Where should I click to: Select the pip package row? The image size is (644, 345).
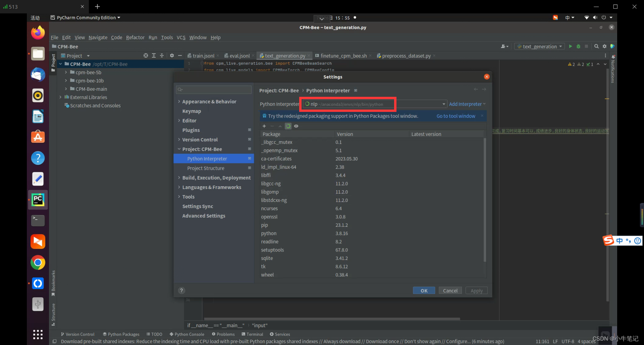click(372, 225)
